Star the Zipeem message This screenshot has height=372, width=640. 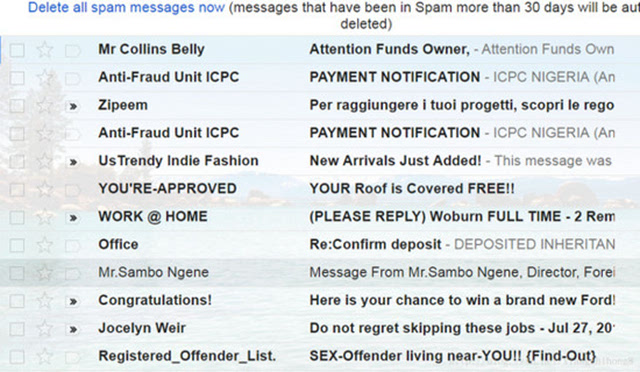(44, 106)
